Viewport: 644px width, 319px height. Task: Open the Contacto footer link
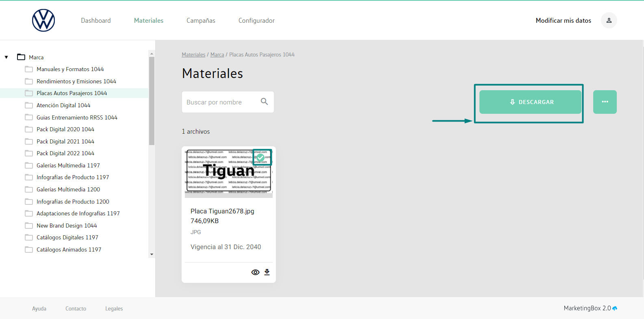pyautogui.click(x=76, y=308)
